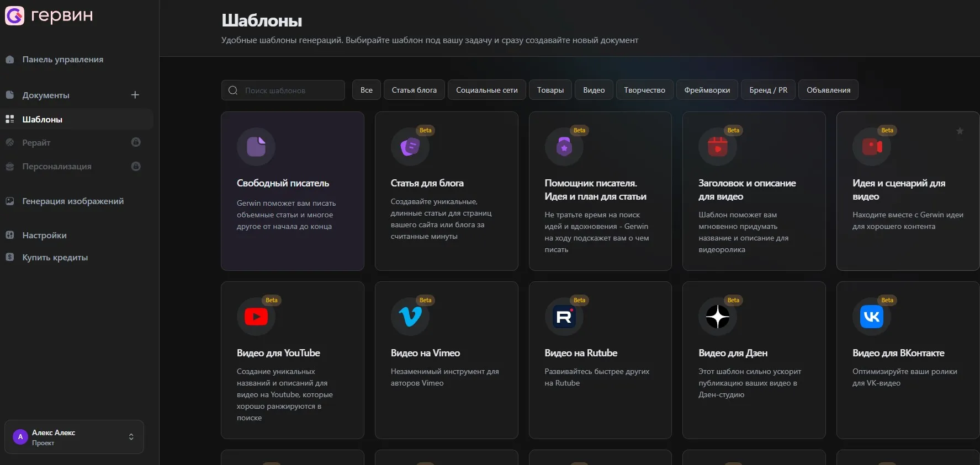Screen dimensions: 980x465
Task: Filter templates by Статья блога
Action: pos(414,90)
